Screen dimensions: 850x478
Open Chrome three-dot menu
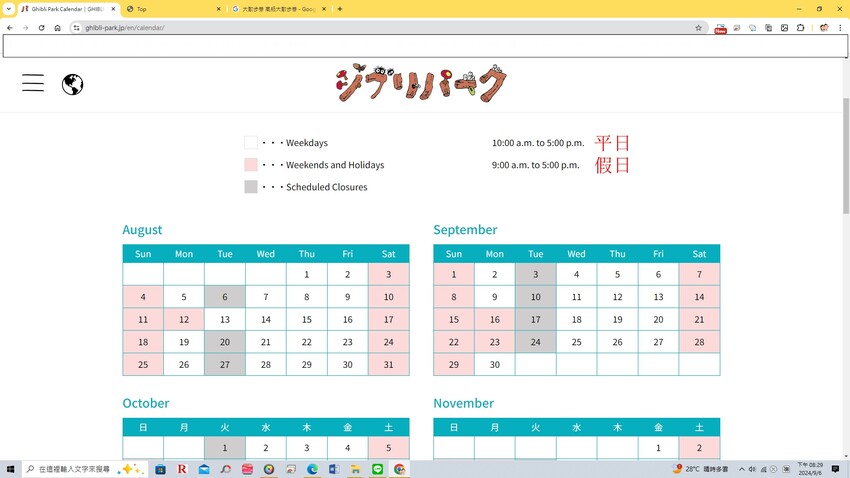pos(840,28)
